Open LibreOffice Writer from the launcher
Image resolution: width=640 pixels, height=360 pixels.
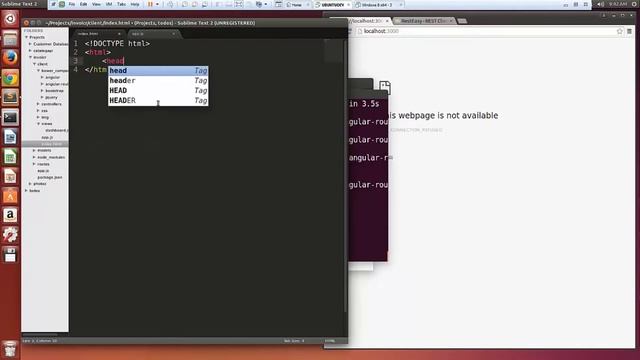point(10,137)
